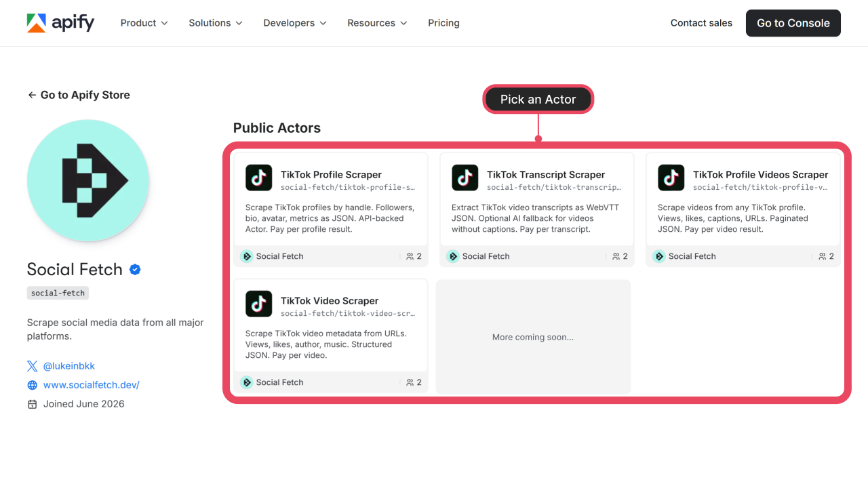Open the TikTok Profile Videos Scraper icon

671,178
